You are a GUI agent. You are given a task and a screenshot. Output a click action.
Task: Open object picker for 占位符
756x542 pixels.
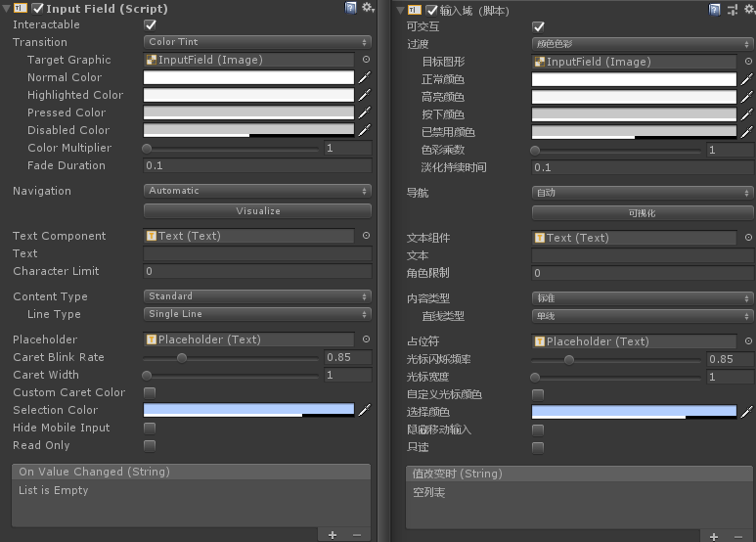click(748, 341)
